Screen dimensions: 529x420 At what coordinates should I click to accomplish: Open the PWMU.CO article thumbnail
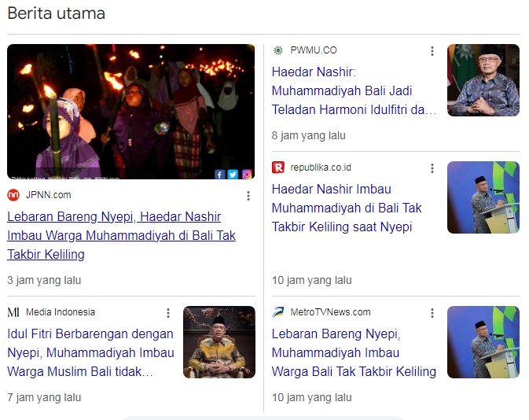pos(483,80)
